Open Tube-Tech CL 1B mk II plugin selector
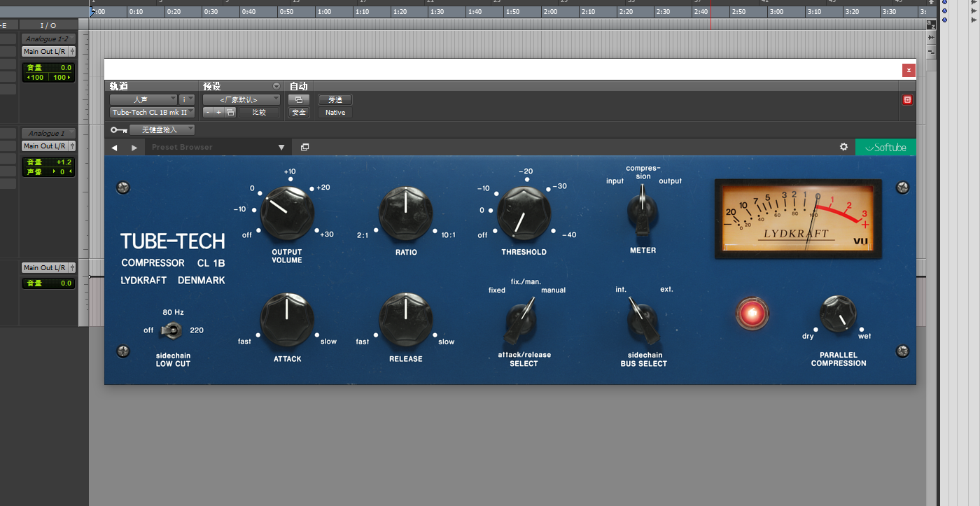This screenshot has width=980, height=506. (153, 112)
